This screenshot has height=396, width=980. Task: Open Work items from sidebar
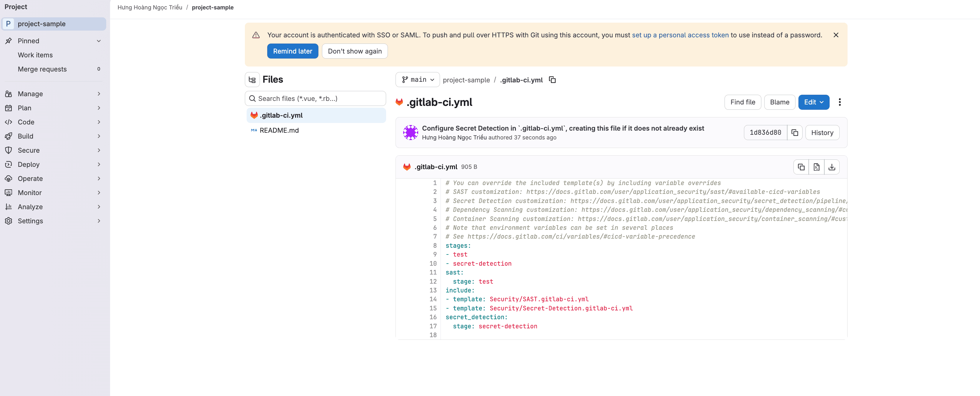click(35, 55)
